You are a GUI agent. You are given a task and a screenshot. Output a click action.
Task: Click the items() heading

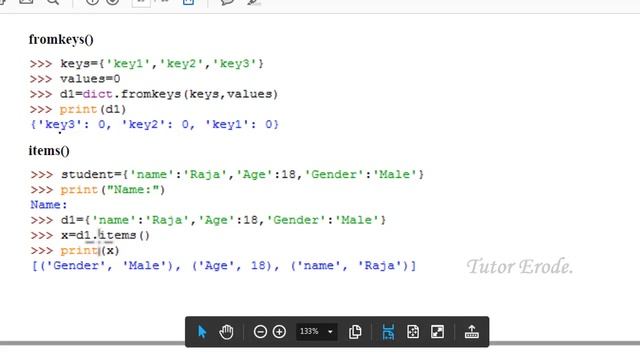[49, 151]
